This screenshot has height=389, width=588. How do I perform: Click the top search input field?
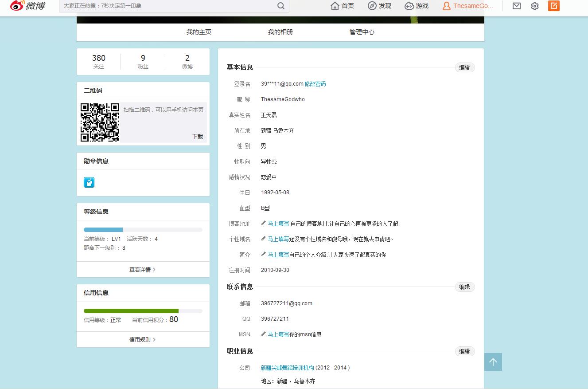[x=168, y=6]
